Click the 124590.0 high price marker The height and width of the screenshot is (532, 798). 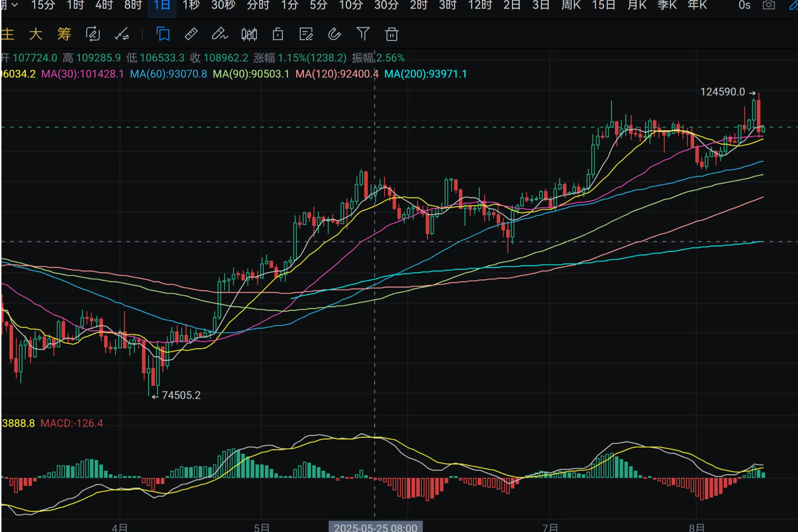[728, 92]
